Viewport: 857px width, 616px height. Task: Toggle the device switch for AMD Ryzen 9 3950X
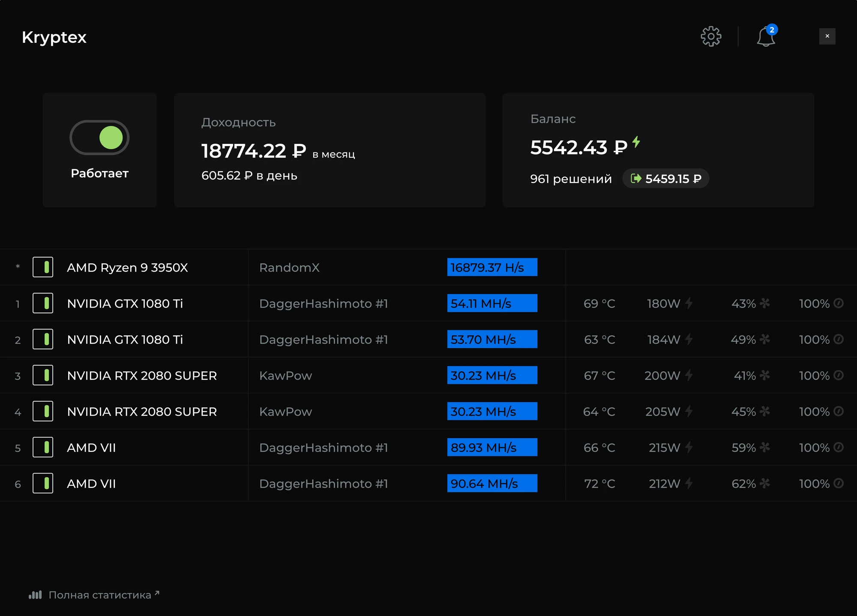(43, 267)
